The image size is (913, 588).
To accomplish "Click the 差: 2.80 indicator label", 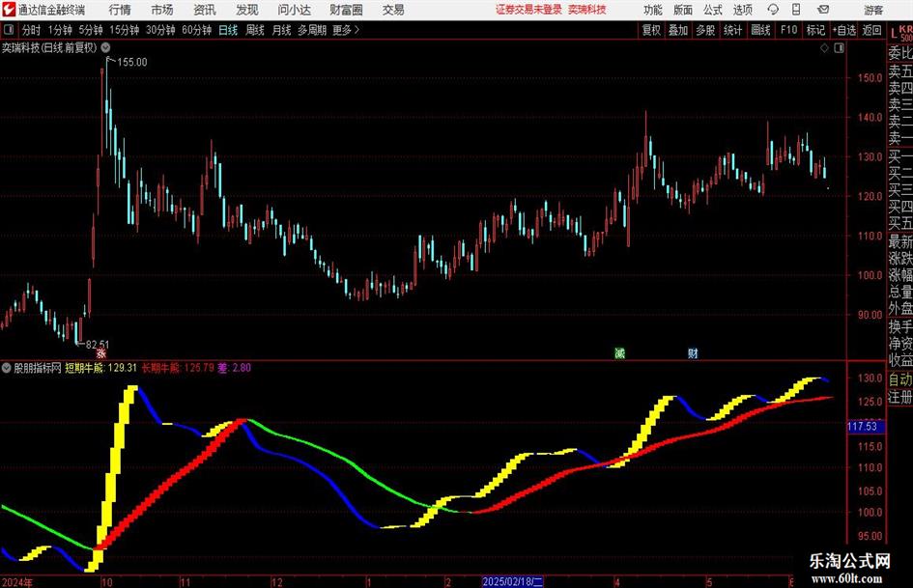I will click(x=235, y=367).
